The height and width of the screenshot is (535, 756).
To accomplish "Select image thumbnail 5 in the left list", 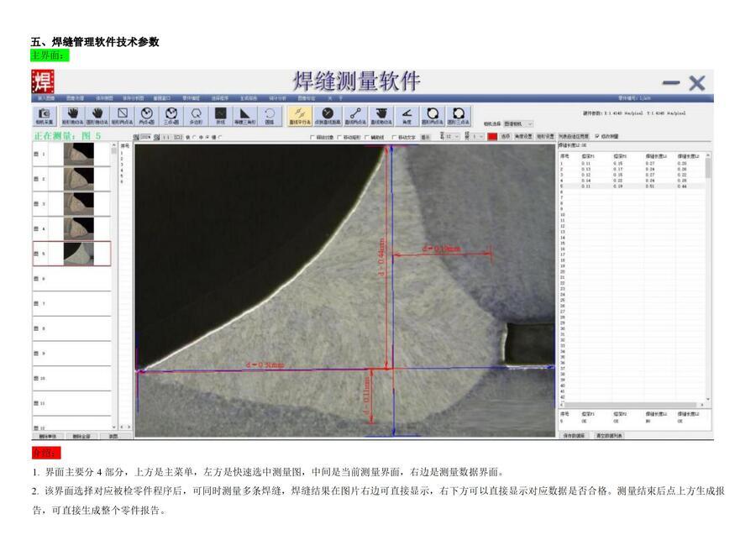I will click(x=80, y=253).
